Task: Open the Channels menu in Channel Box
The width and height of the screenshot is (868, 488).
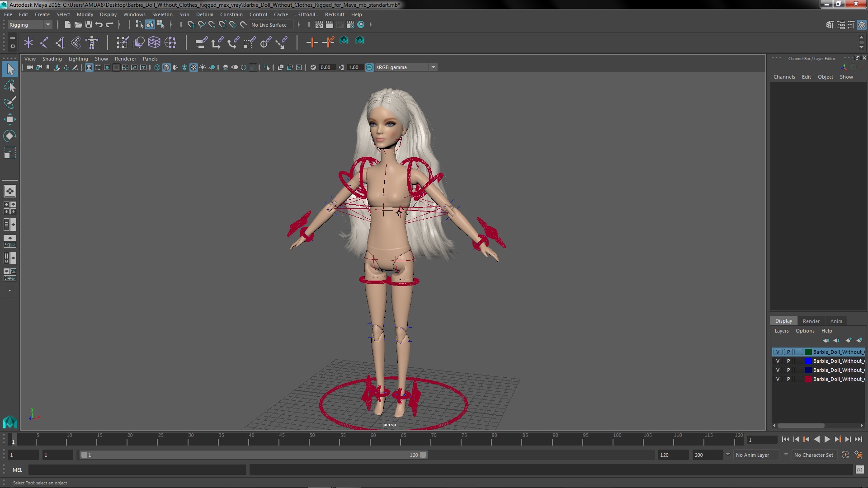Action: 784,77
